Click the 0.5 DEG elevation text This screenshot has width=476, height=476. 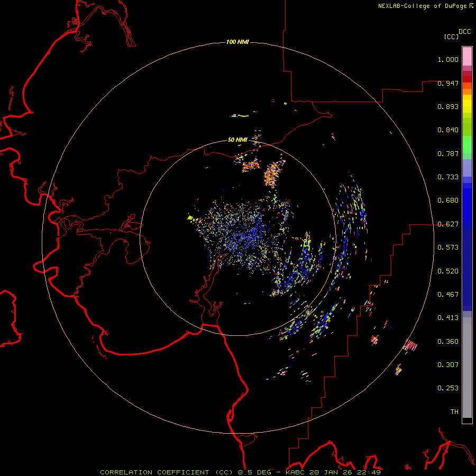[x=255, y=472]
